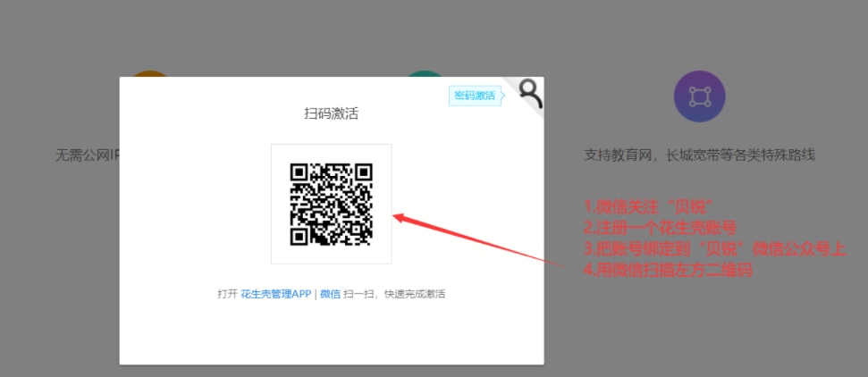Click the red arrow head near QR code
The height and width of the screenshot is (377, 868).
point(399,216)
